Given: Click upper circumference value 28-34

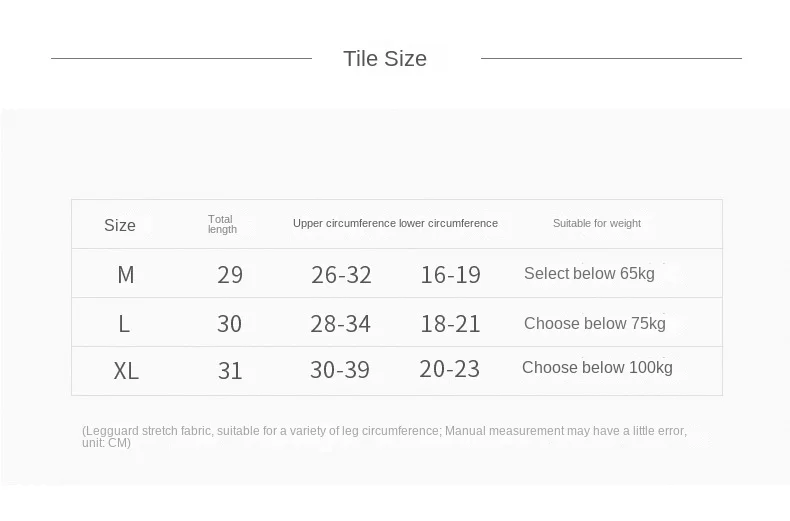Looking at the screenshot, I should click(x=340, y=324).
